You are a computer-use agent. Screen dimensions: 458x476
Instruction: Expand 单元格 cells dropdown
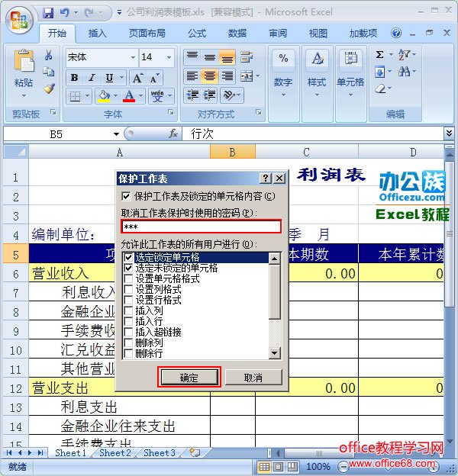(x=350, y=95)
